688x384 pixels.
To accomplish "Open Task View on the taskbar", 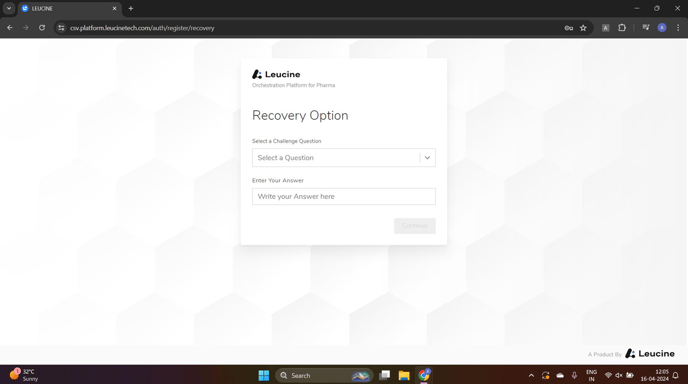I will point(385,375).
